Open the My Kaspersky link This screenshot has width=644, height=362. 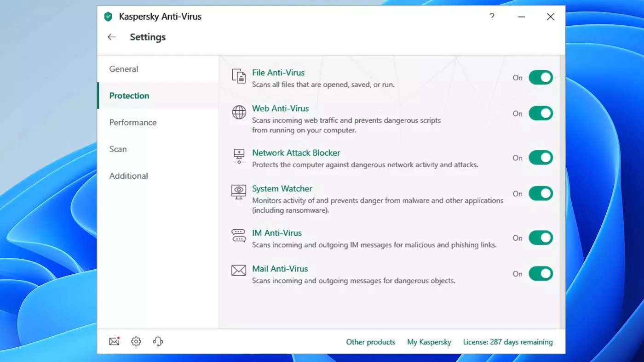429,342
